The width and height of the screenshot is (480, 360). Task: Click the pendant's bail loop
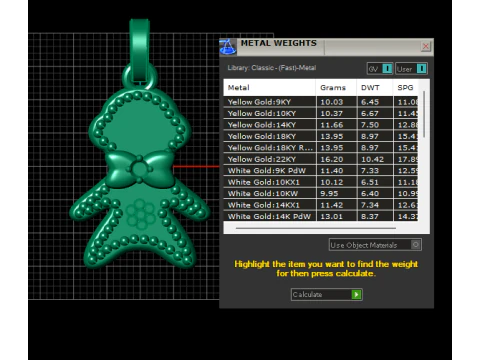(139, 50)
